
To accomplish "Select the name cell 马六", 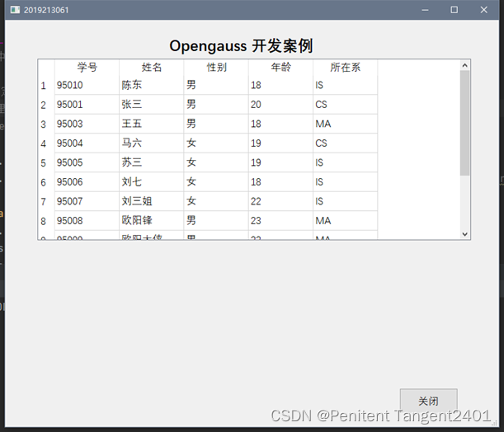I will [x=152, y=143].
